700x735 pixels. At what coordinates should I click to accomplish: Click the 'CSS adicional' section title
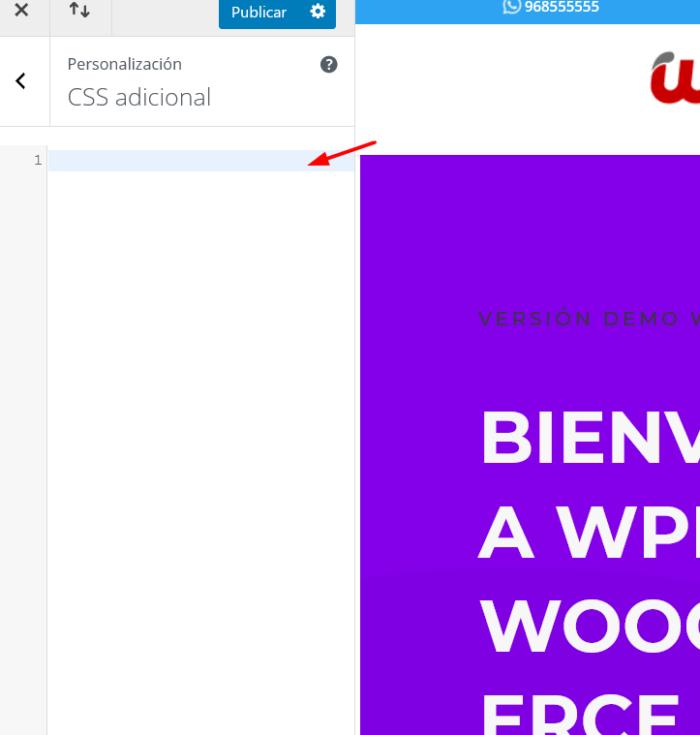139,98
